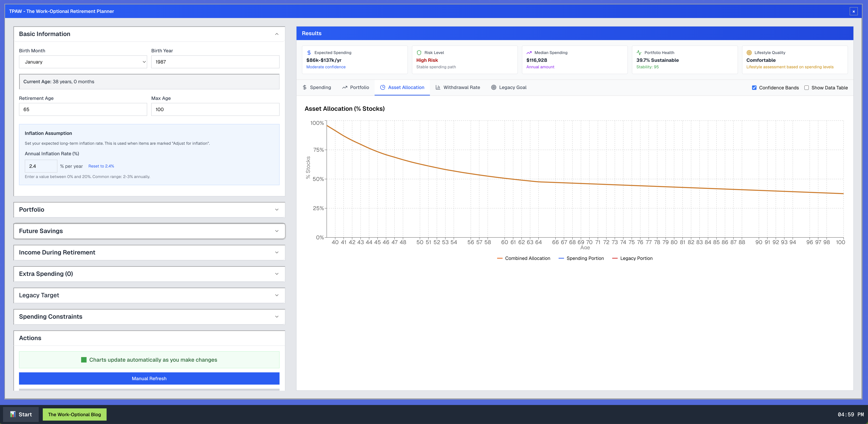Switch to the Portfolio results tab
Screen dimensions: 868x424
pyautogui.click(x=355, y=87)
